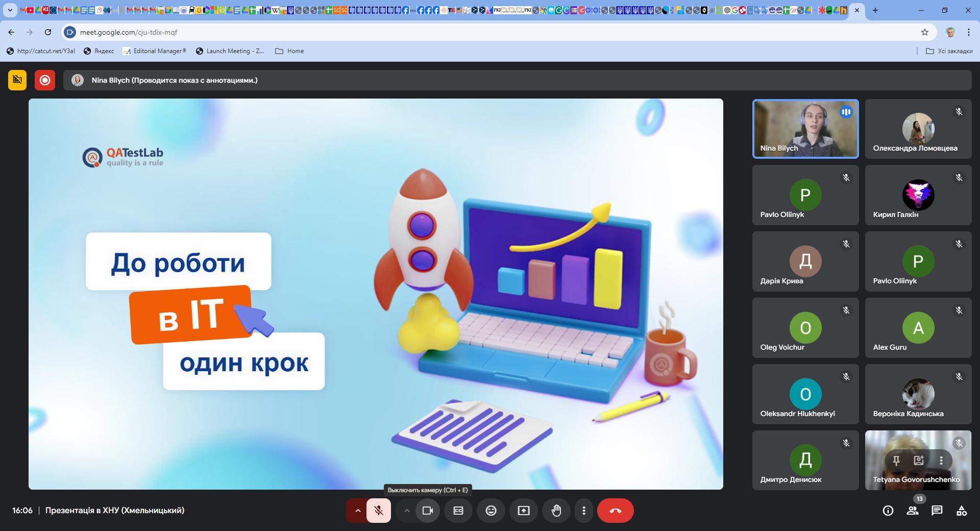Turn off the camera
The height and width of the screenshot is (531, 980).
(x=428, y=511)
